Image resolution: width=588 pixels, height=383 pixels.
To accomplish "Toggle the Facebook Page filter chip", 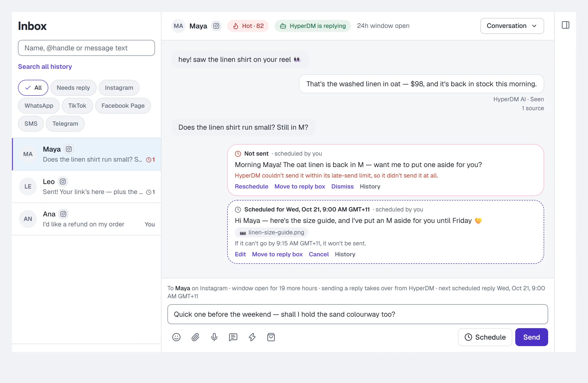I will [x=123, y=106].
